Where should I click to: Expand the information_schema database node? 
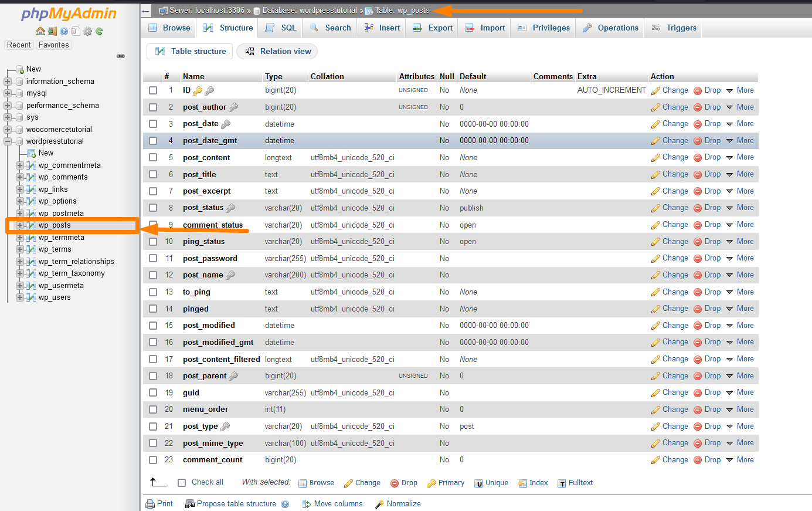tap(8, 82)
